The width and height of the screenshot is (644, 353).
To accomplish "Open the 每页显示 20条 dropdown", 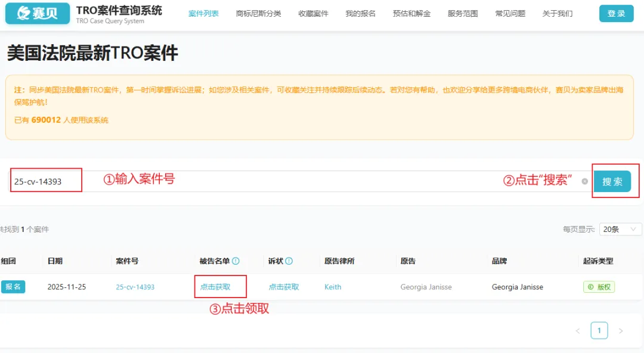I will click(620, 229).
